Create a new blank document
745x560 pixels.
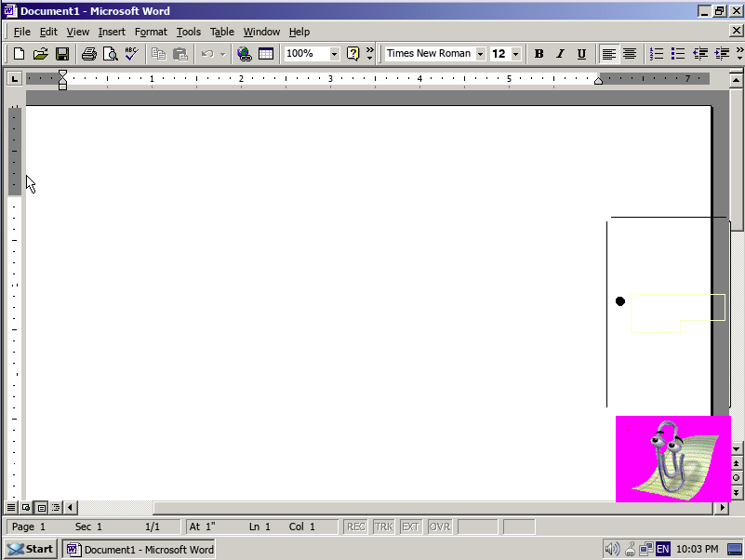(19, 54)
